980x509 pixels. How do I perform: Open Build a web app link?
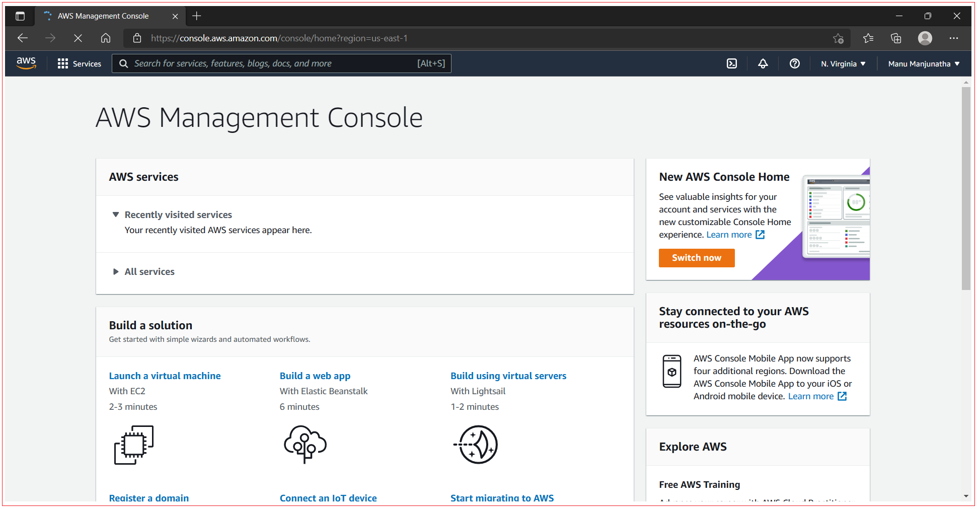pos(315,376)
